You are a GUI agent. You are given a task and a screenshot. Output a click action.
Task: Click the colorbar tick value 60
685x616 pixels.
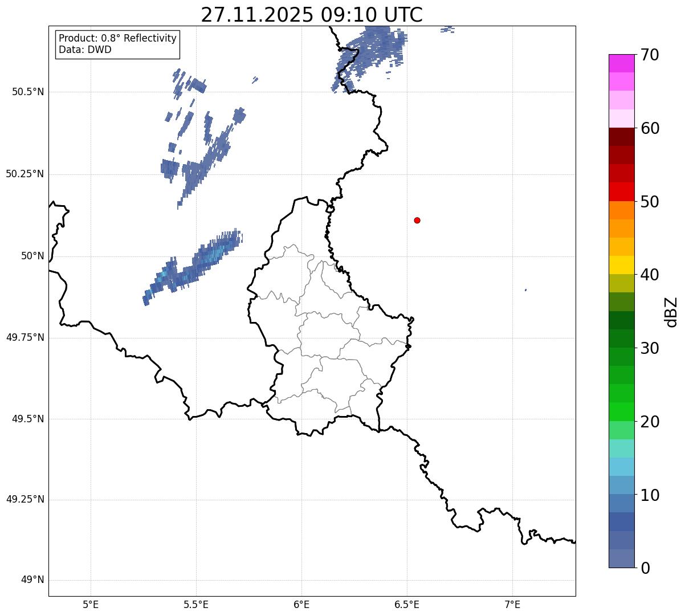650,128
